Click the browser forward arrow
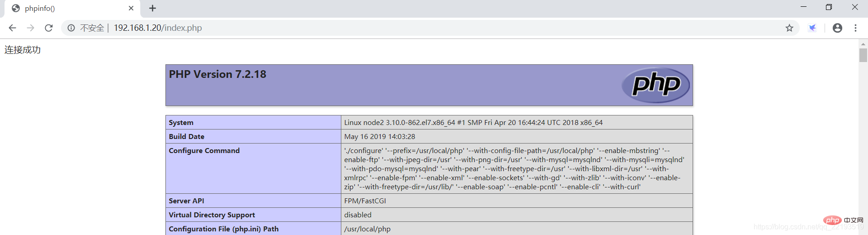This screenshot has width=868, height=235. click(30, 28)
